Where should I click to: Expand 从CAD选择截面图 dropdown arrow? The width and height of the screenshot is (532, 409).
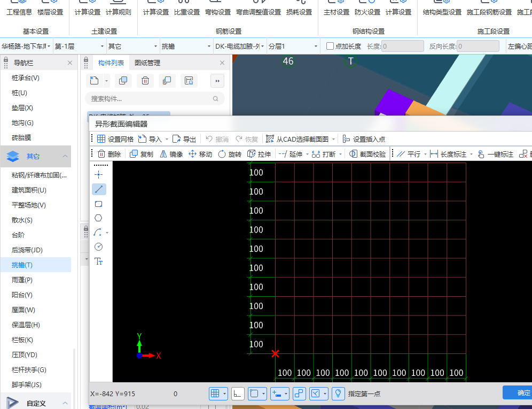tap(333, 140)
